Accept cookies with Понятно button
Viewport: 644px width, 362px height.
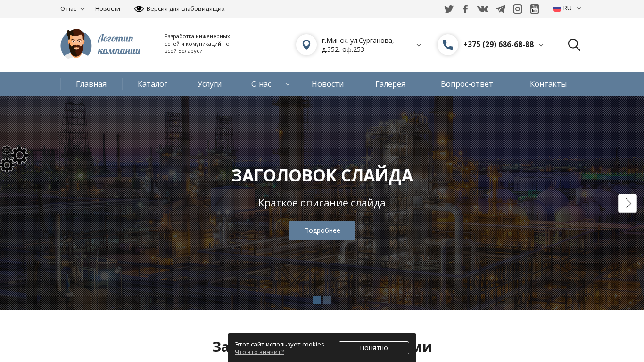(374, 348)
